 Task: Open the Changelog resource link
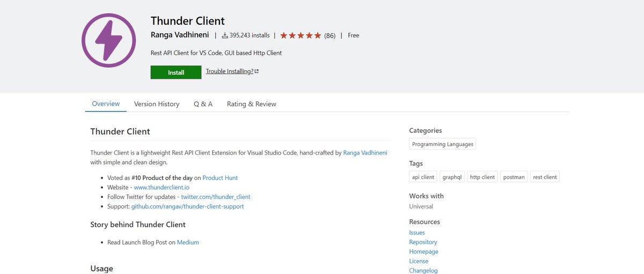423,271
